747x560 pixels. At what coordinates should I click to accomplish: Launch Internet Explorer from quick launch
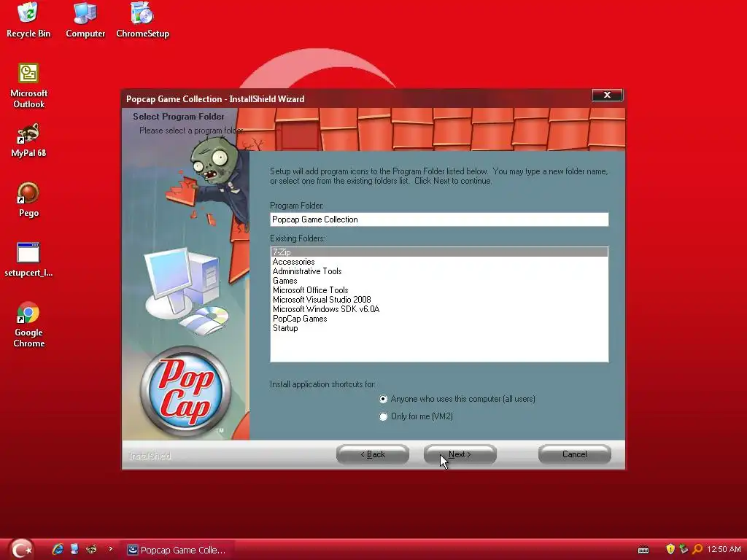pos(58,549)
